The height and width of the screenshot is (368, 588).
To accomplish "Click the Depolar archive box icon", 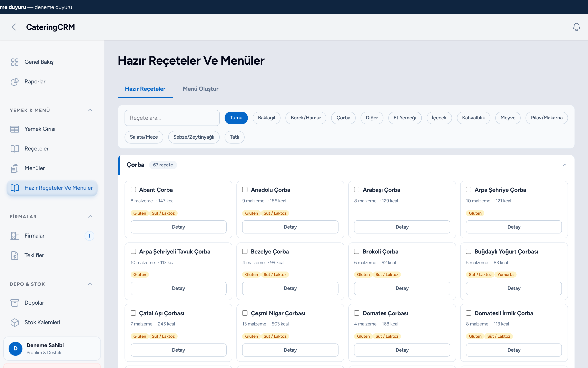I will point(14,303).
